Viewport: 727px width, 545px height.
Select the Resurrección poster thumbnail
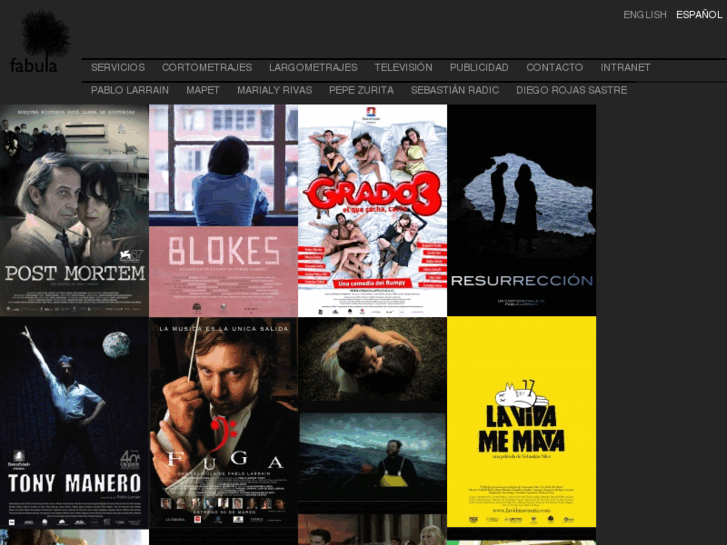521,210
